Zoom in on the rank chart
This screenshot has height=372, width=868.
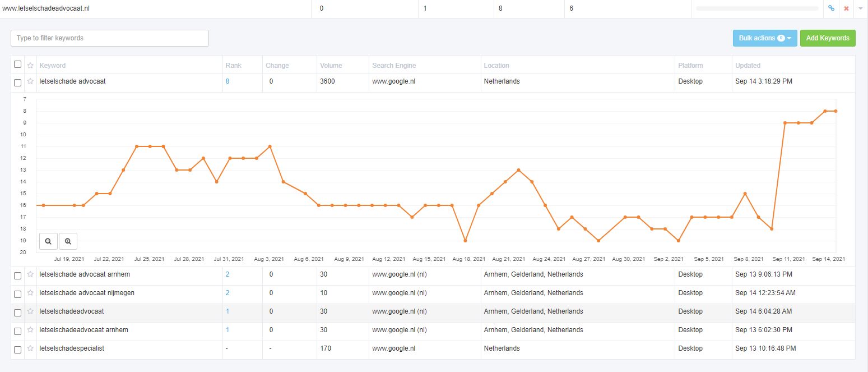pos(68,241)
